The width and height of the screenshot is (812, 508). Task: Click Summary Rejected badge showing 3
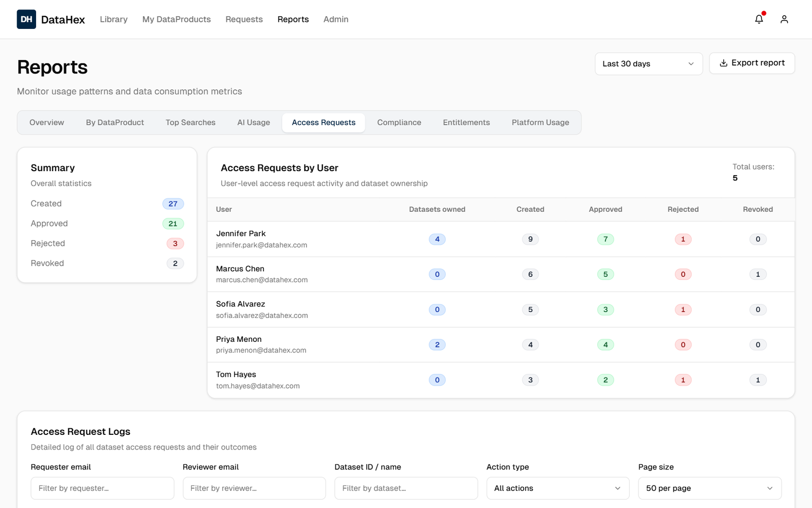pos(175,243)
